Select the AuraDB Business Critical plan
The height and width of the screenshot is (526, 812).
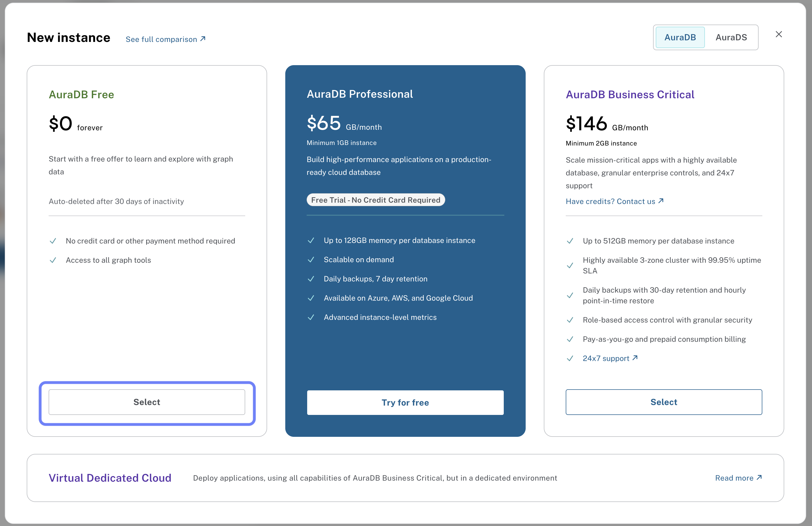(x=663, y=402)
